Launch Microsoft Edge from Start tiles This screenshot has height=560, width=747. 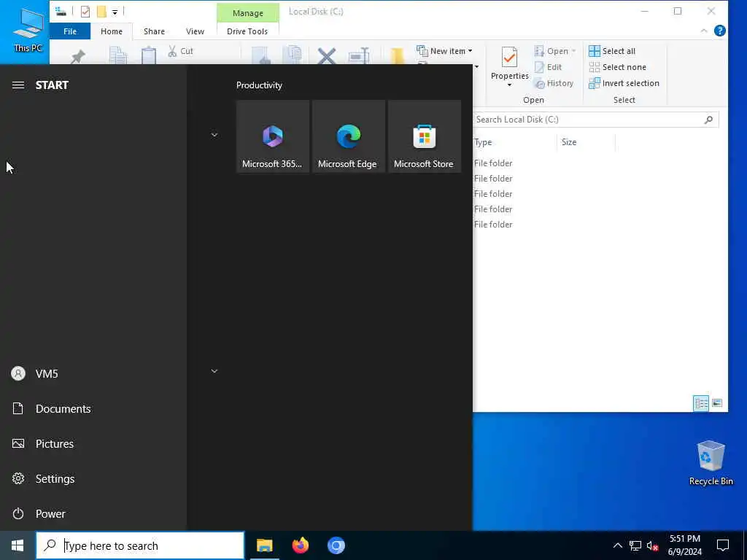point(348,136)
